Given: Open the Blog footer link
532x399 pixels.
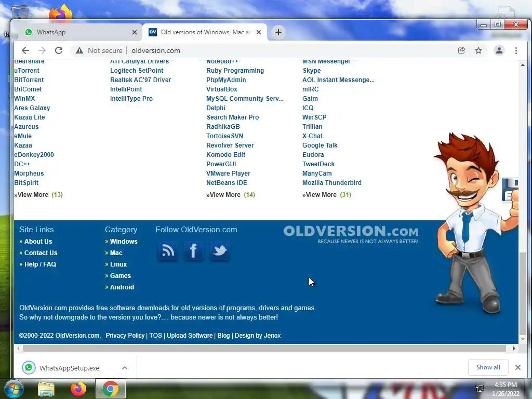Looking at the screenshot, I should (223, 336).
